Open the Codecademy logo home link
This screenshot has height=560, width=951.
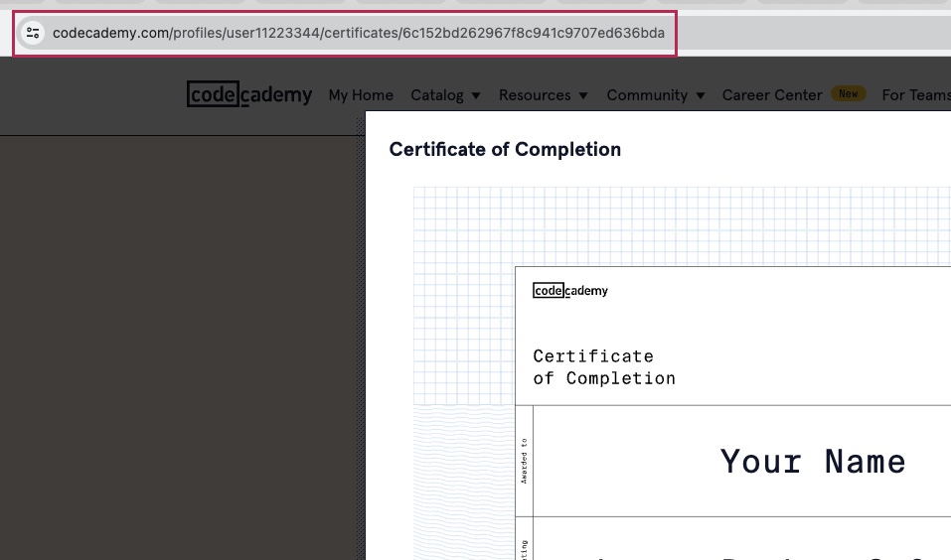click(249, 94)
